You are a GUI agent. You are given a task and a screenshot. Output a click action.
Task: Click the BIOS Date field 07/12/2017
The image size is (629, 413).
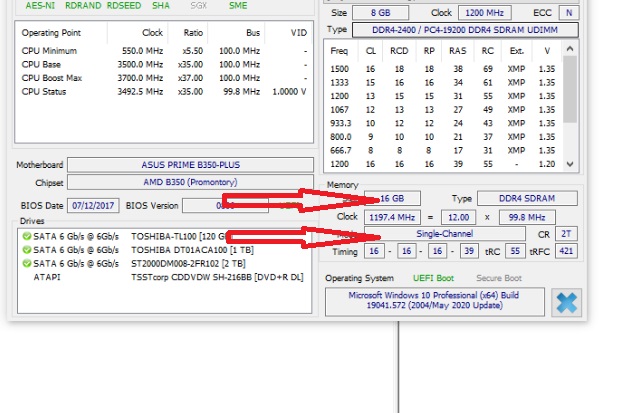[93, 206]
